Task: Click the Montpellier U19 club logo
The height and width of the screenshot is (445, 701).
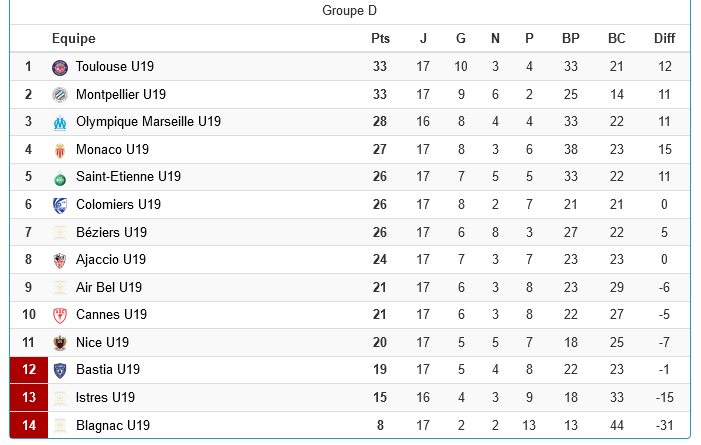Action: [60, 95]
